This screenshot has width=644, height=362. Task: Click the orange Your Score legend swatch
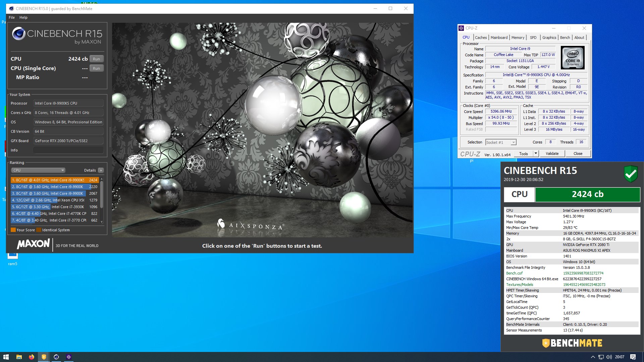pos(13,230)
